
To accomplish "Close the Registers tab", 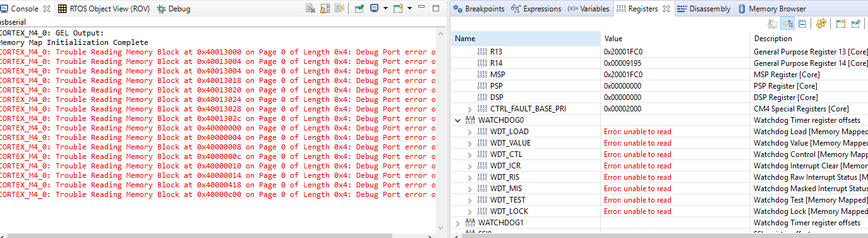I will point(666,9).
